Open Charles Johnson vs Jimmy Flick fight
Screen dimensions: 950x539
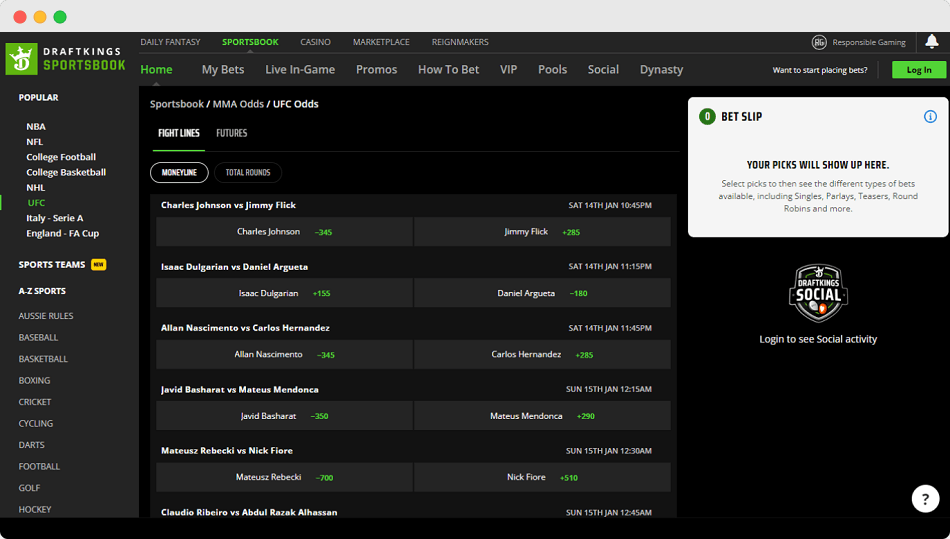tap(228, 205)
